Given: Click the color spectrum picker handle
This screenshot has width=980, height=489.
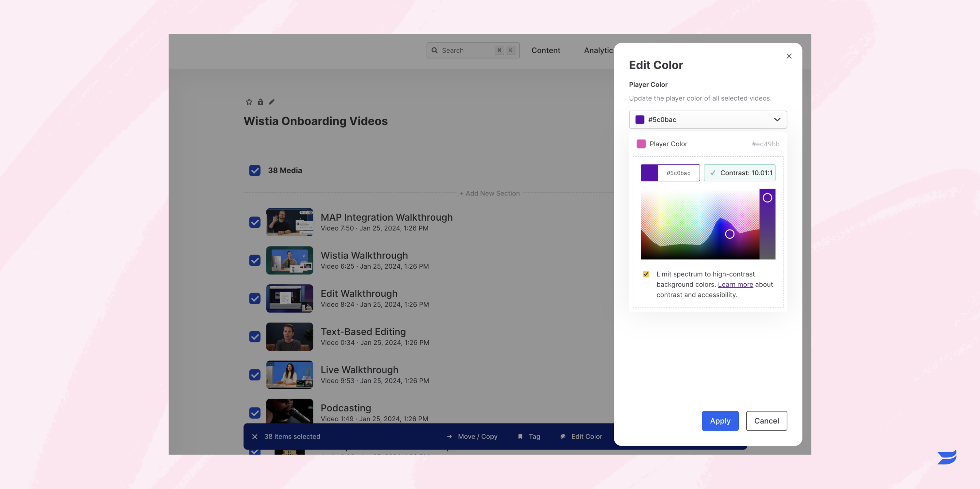Looking at the screenshot, I should click(x=729, y=234).
